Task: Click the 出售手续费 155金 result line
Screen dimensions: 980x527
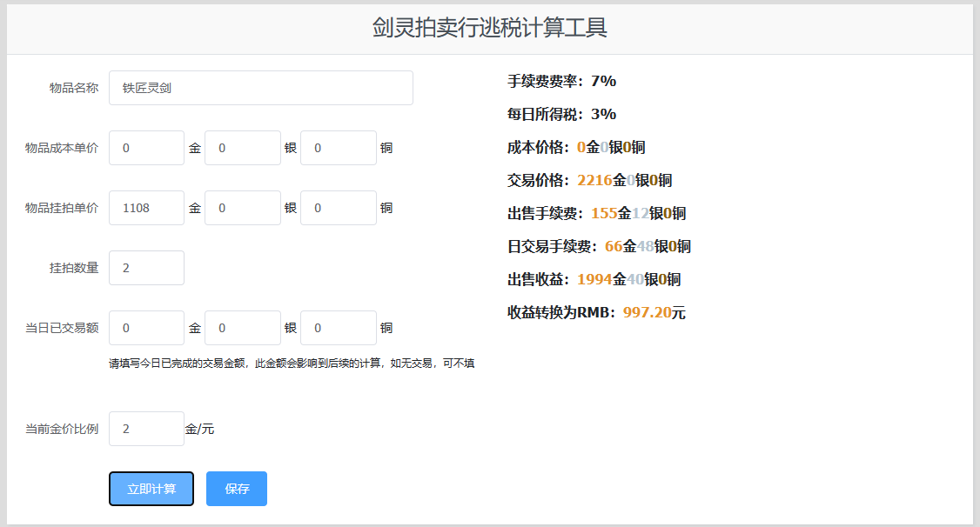Action: [x=596, y=213]
